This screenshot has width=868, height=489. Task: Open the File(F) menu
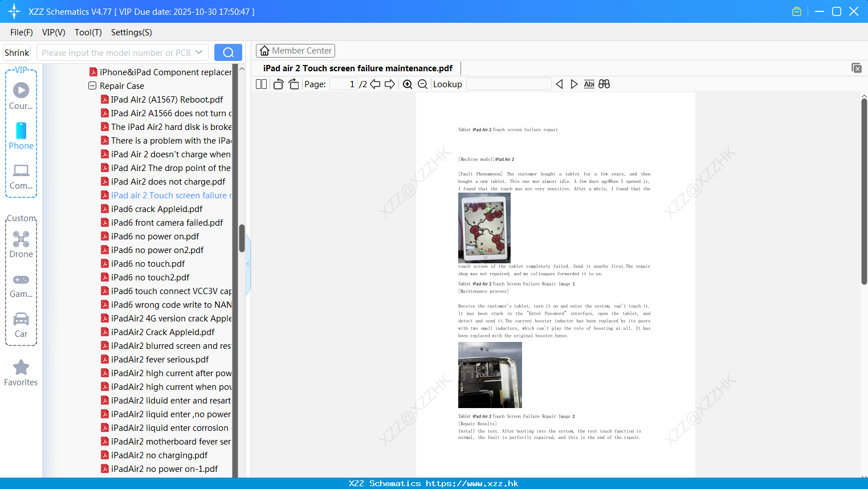[x=22, y=32]
